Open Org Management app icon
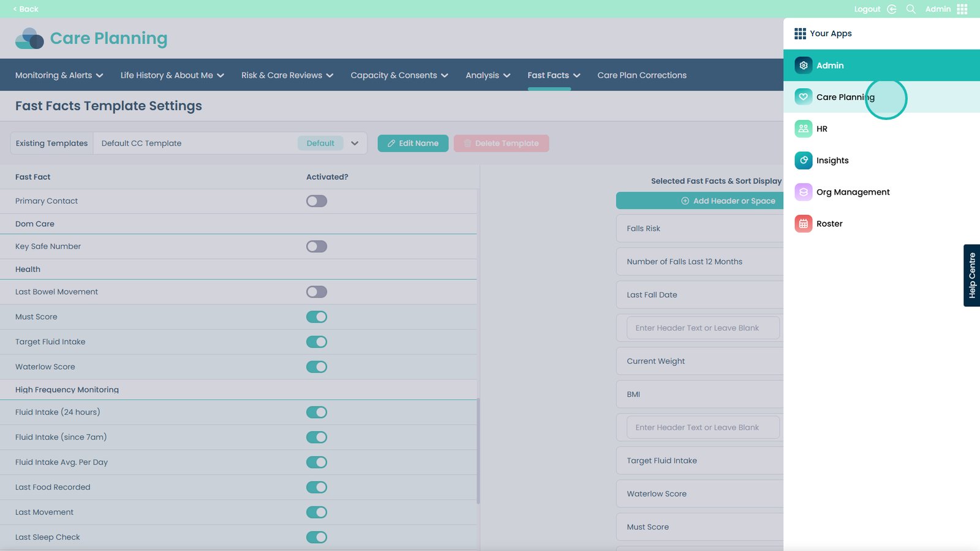This screenshot has height=551, width=980. tap(803, 192)
